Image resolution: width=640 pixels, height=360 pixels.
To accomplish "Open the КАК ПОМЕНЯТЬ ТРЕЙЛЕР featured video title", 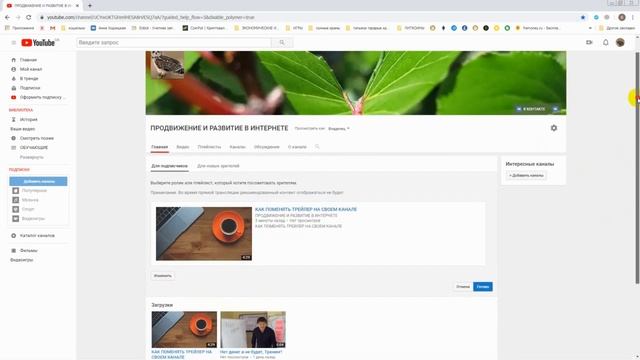I will [306, 209].
